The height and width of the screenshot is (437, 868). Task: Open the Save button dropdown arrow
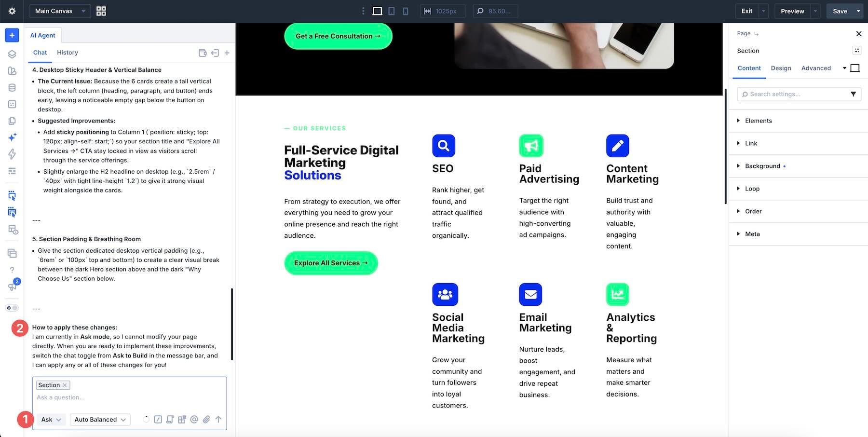pos(858,11)
